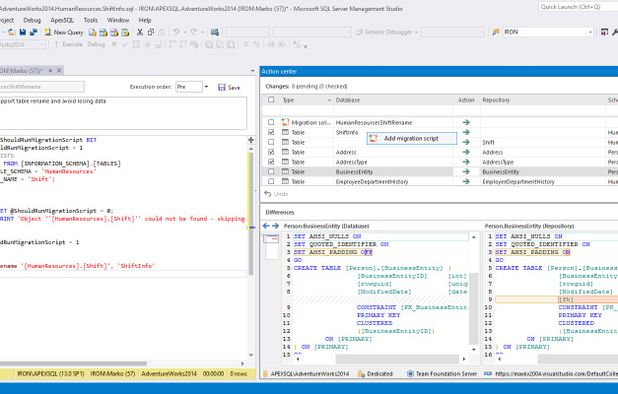Go to previous difference with left arrow
The height and width of the screenshot is (394, 618).
click(x=266, y=226)
